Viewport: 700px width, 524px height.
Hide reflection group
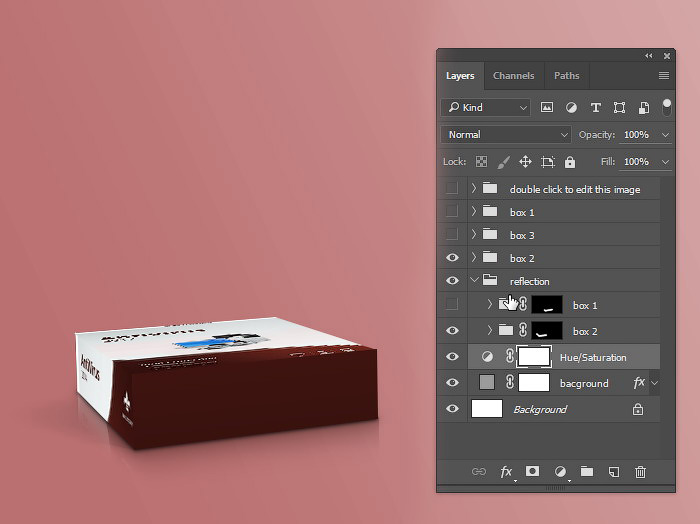pos(452,280)
